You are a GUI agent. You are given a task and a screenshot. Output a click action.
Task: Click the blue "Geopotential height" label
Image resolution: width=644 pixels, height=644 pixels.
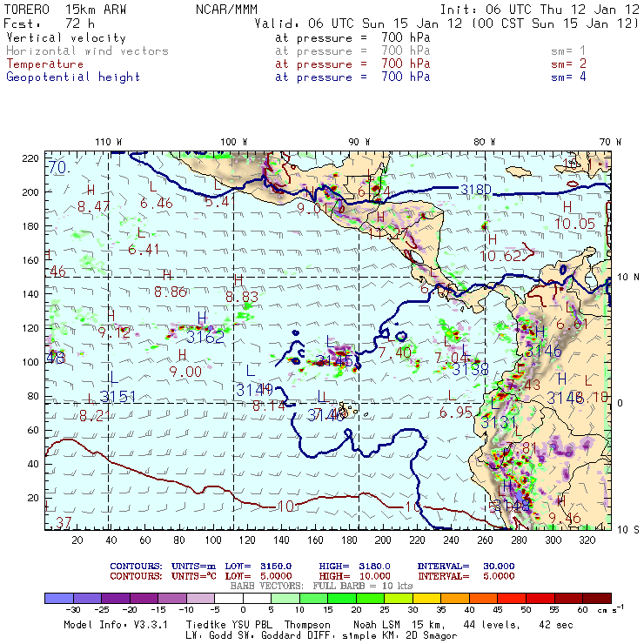pos(73,77)
